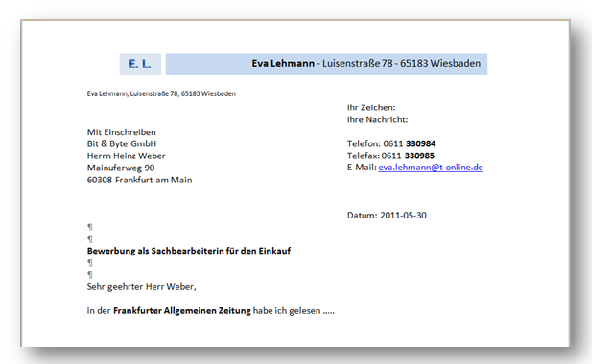592x364 pixels.
Task: Click the line 'Mainuferweg 90'
Action: click(120, 168)
